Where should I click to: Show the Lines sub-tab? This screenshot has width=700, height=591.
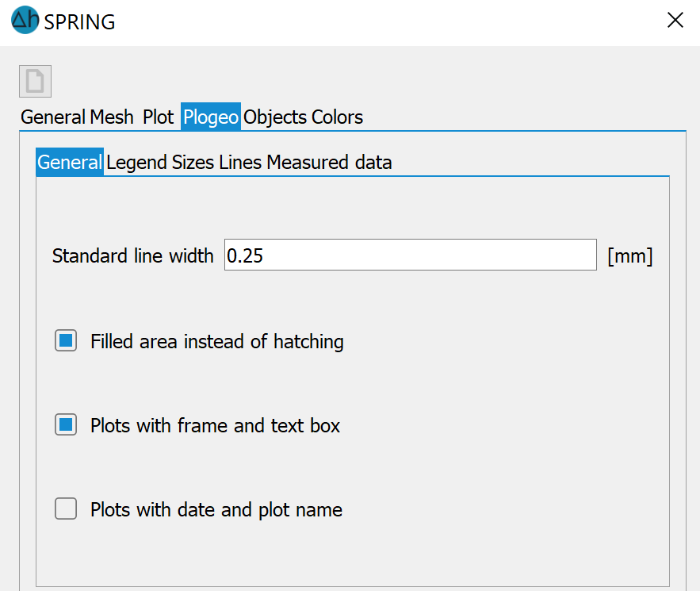click(240, 162)
